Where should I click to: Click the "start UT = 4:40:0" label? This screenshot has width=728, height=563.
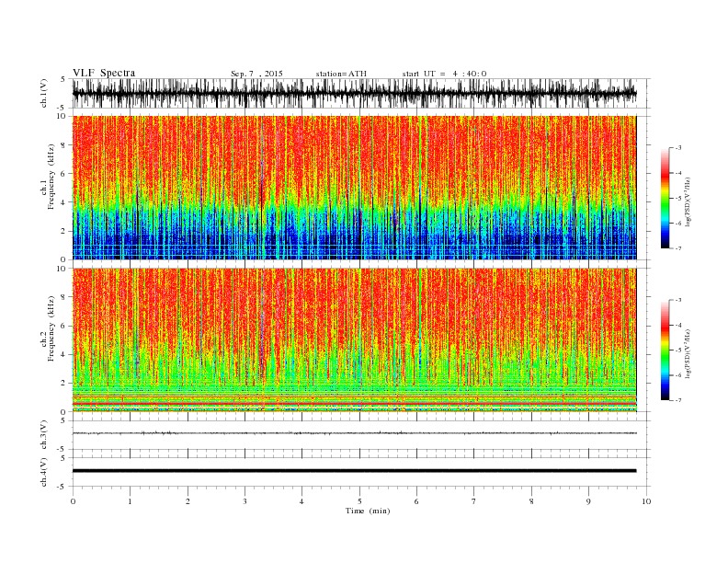tap(444, 74)
